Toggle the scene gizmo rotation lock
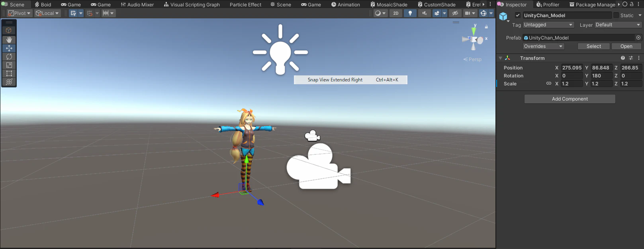 [x=486, y=27]
